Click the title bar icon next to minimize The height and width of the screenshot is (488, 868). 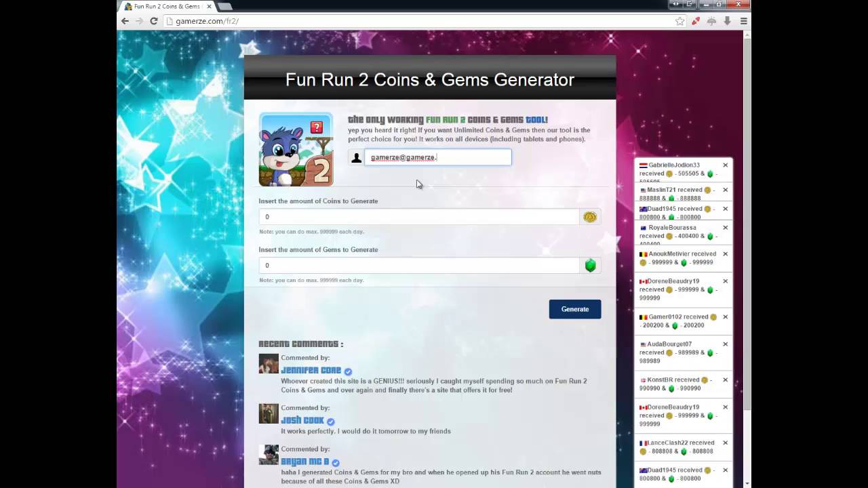click(690, 4)
